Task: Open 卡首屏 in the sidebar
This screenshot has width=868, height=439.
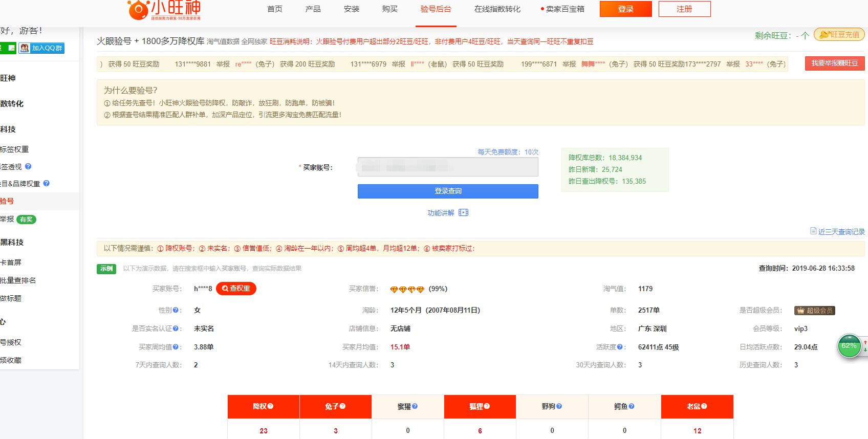Action: tap(11, 262)
